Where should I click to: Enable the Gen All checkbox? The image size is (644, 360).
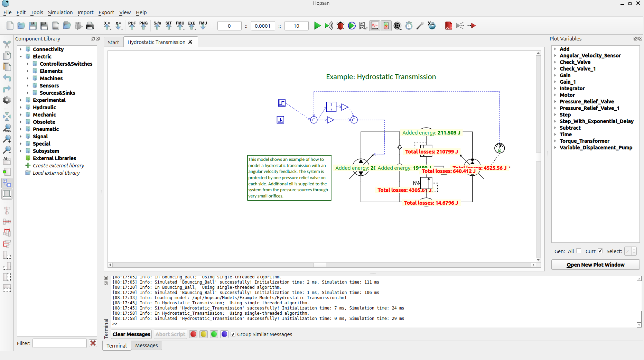tap(579, 251)
